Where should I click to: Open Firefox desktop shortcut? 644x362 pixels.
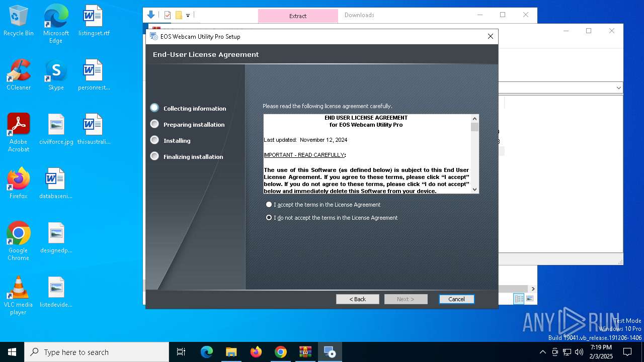(19, 184)
